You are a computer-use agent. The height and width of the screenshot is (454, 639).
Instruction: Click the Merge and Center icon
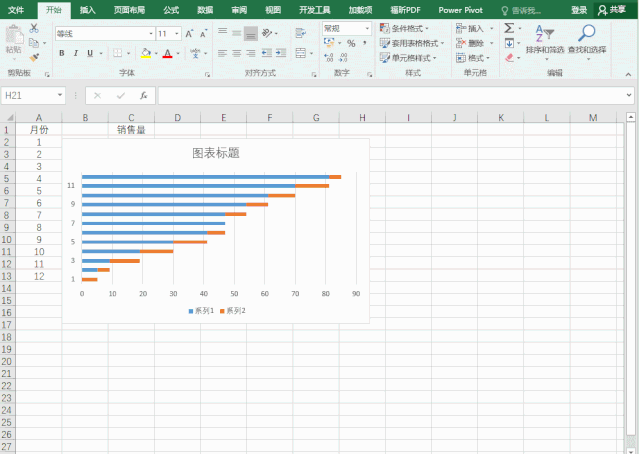300,53
